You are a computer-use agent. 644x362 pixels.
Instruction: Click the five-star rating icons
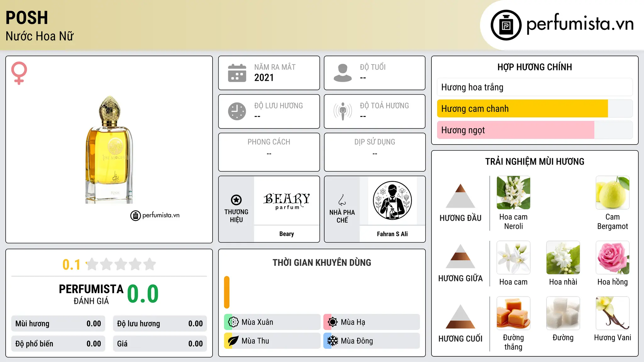click(121, 264)
